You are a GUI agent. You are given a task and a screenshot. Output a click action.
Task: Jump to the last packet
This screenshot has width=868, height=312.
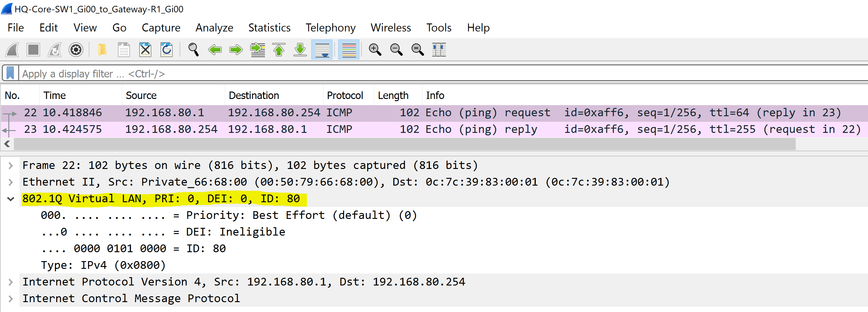[300, 50]
